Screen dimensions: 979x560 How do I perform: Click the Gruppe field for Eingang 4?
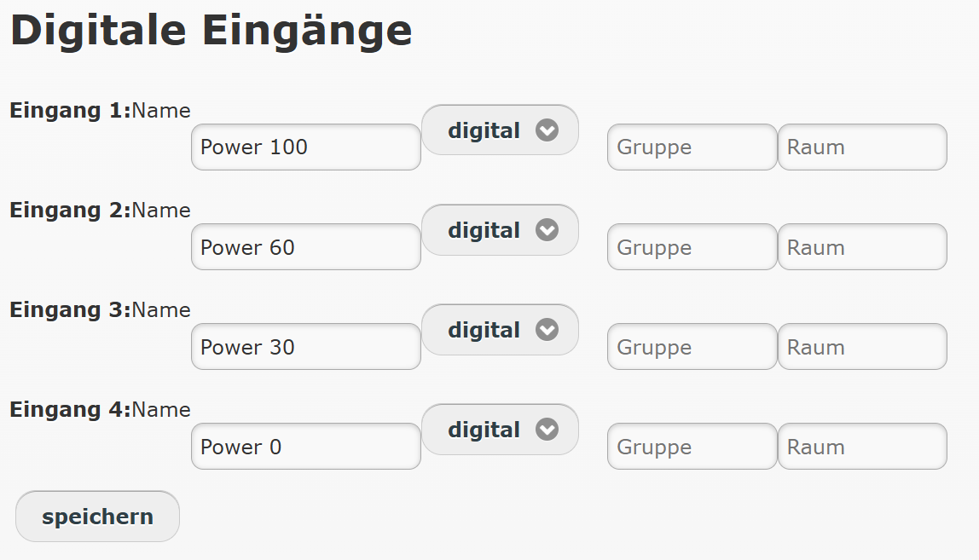(692, 447)
